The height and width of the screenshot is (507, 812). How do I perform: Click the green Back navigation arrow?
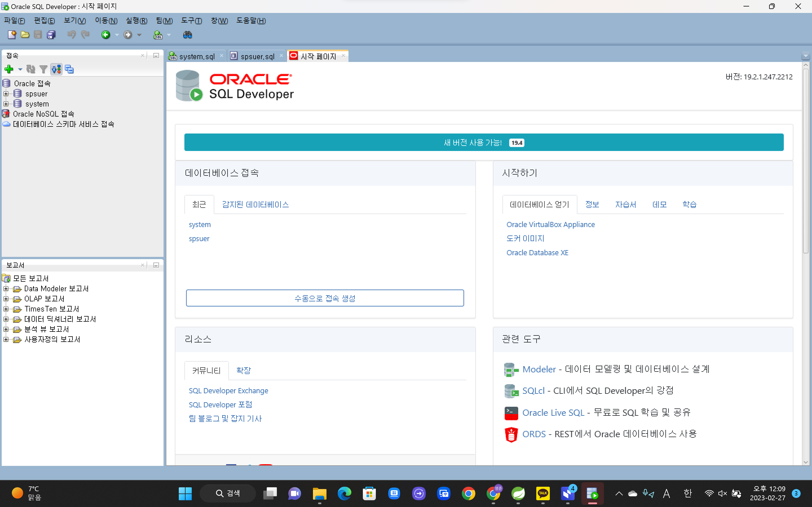point(106,35)
